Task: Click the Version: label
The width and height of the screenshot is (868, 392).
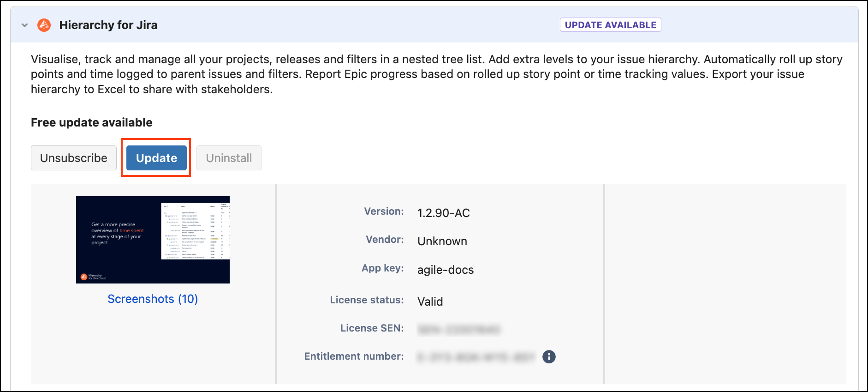Action: (384, 211)
